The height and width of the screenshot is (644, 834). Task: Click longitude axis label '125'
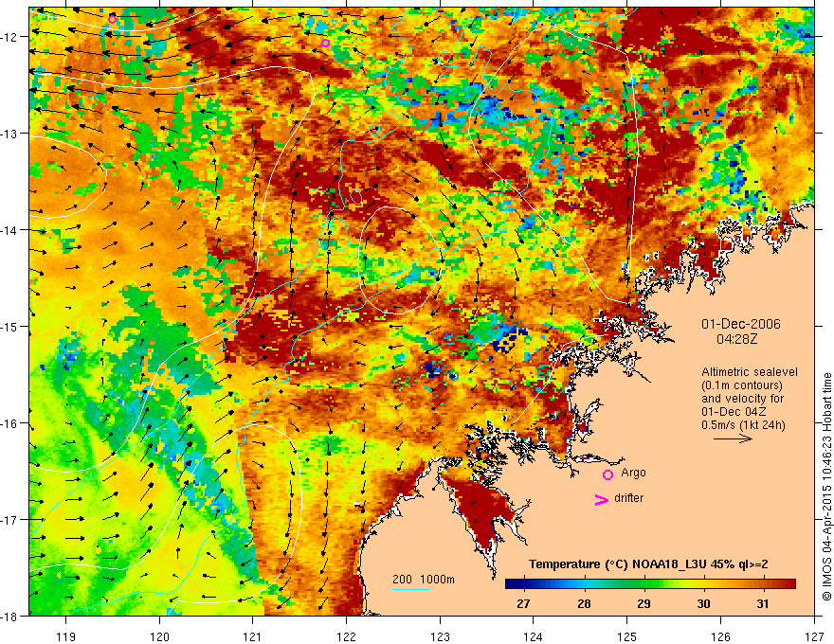pos(627,636)
